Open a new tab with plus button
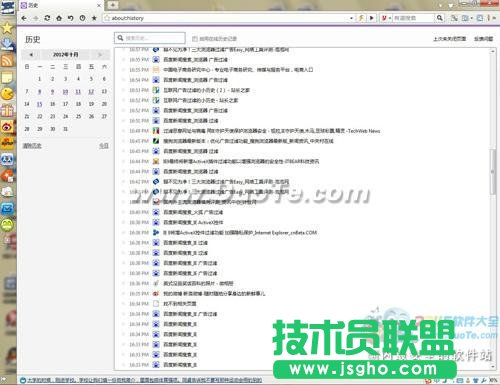Screen dimensions: 500x385 [113, 5]
